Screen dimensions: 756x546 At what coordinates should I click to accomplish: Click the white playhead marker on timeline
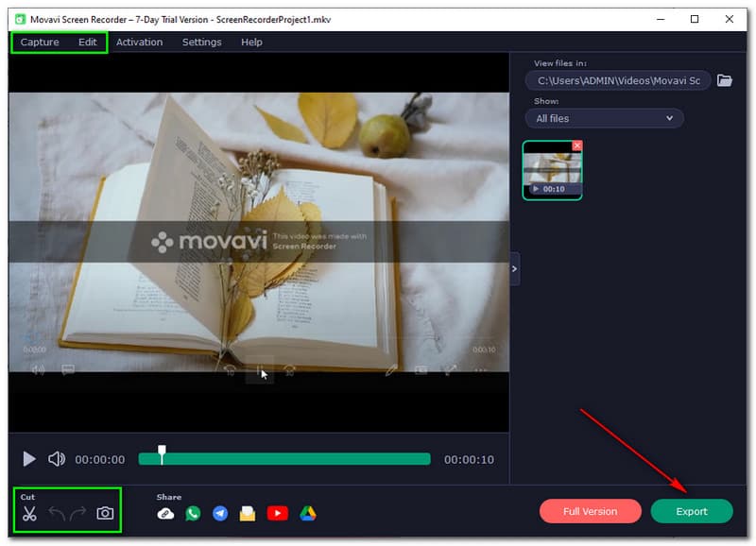pyautogui.click(x=162, y=454)
